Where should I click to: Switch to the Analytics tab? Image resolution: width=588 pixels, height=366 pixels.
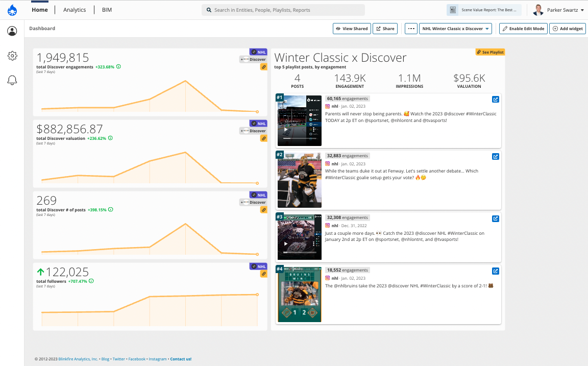pyautogui.click(x=75, y=10)
